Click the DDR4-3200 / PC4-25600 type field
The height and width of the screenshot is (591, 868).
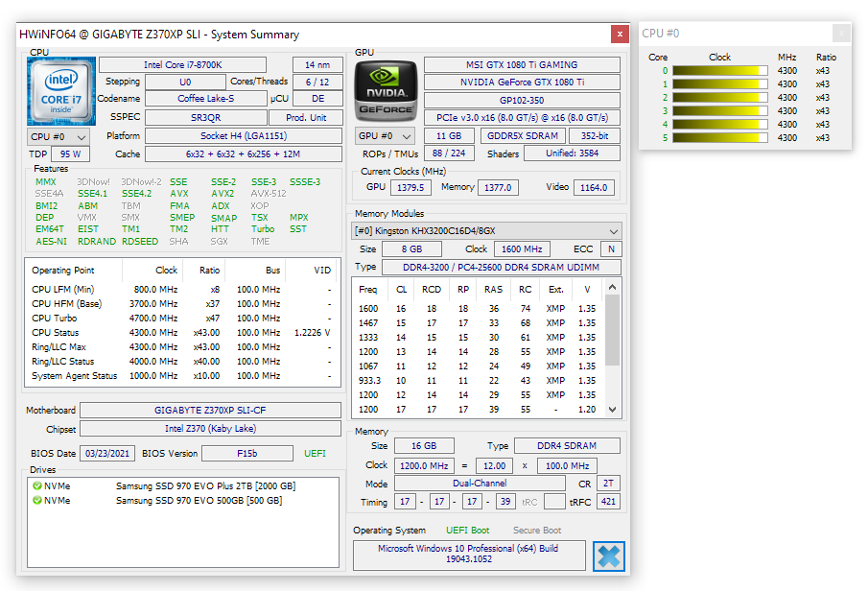click(501, 268)
